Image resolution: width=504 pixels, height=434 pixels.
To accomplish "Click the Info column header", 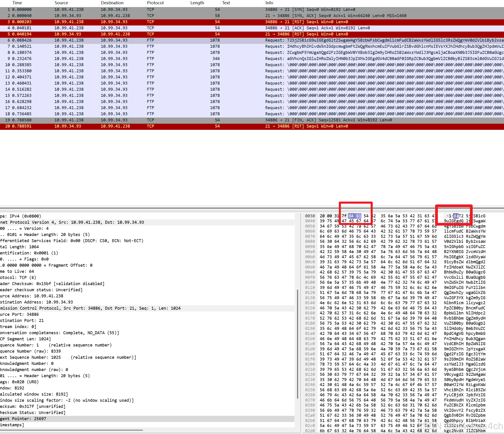I will (269, 3).
